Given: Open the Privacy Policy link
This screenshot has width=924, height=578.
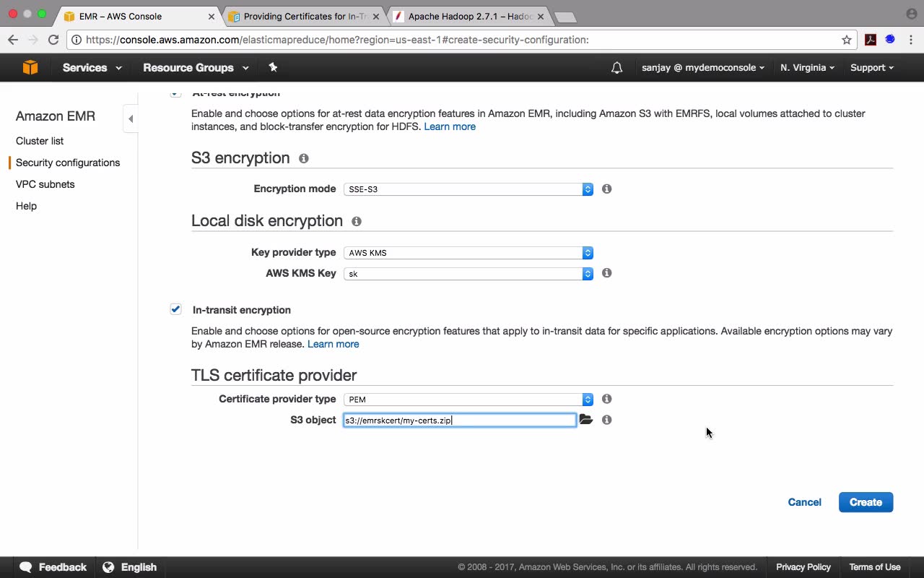Looking at the screenshot, I should (x=803, y=567).
